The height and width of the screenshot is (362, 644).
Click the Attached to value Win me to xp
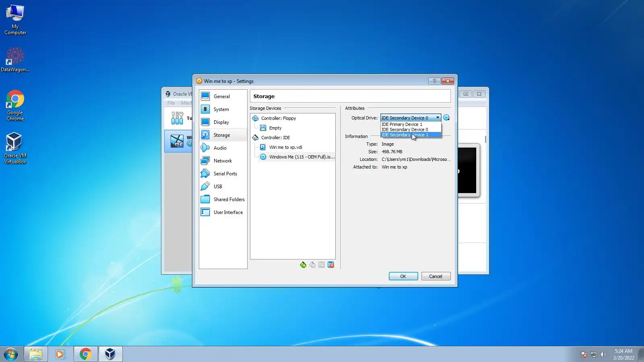(394, 167)
